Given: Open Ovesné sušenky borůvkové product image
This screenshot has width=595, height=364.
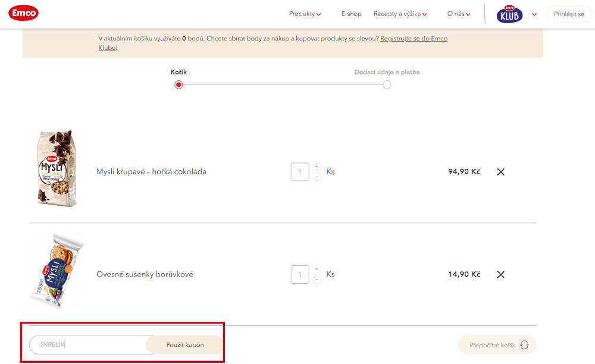Looking at the screenshot, I should tap(57, 271).
